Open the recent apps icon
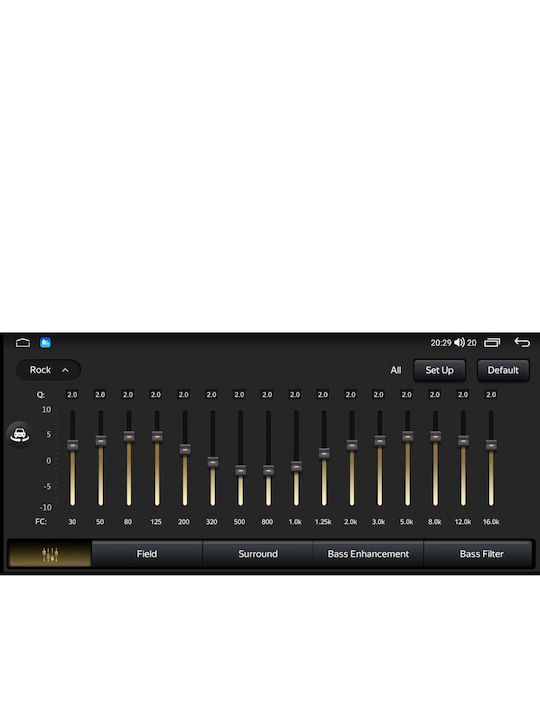This screenshot has height=720, width=540. click(492, 343)
